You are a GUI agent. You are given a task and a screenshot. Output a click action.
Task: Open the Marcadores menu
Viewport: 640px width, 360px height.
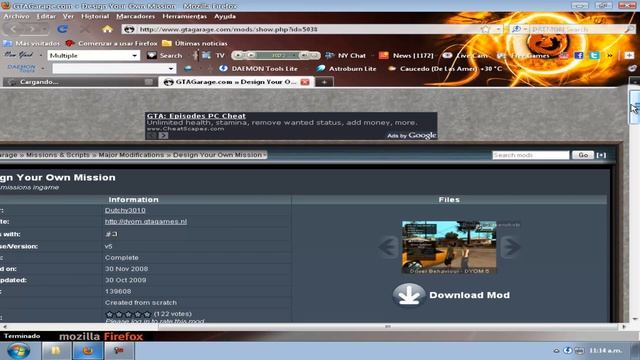pyautogui.click(x=136, y=16)
